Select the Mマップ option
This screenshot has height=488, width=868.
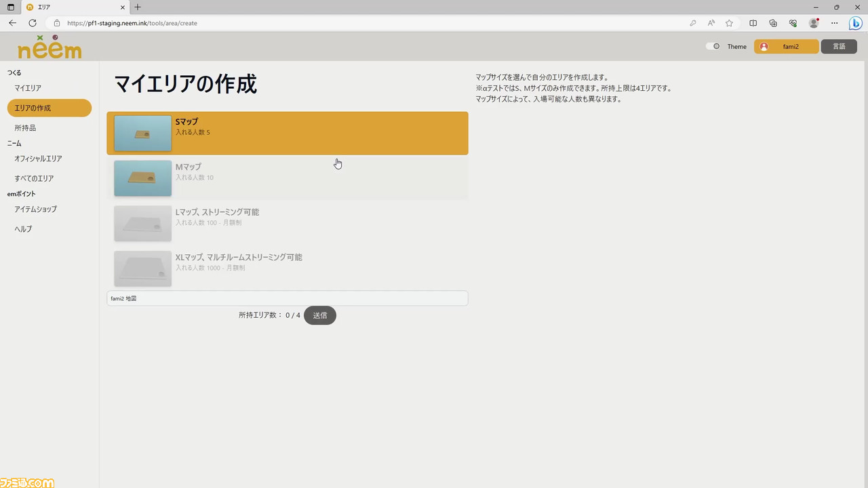point(288,178)
